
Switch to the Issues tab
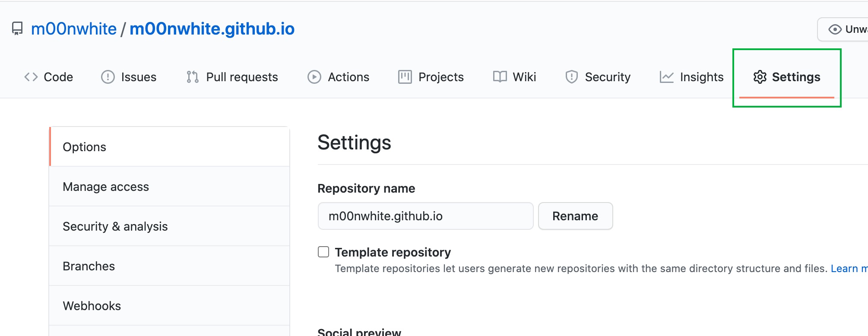pyautogui.click(x=129, y=77)
